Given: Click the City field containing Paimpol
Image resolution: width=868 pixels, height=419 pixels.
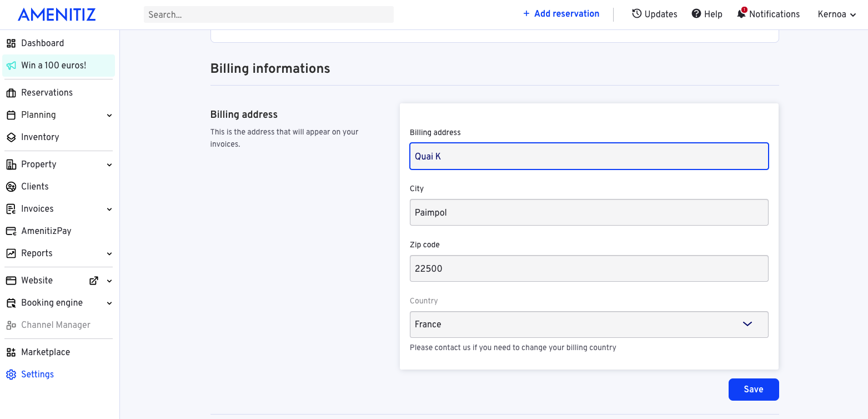Looking at the screenshot, I should [x=589, y=212].
